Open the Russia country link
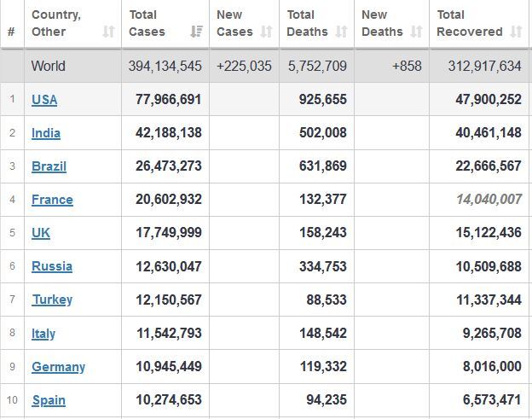The height and width of the screenshot is (419, 532). coord(52,266)
